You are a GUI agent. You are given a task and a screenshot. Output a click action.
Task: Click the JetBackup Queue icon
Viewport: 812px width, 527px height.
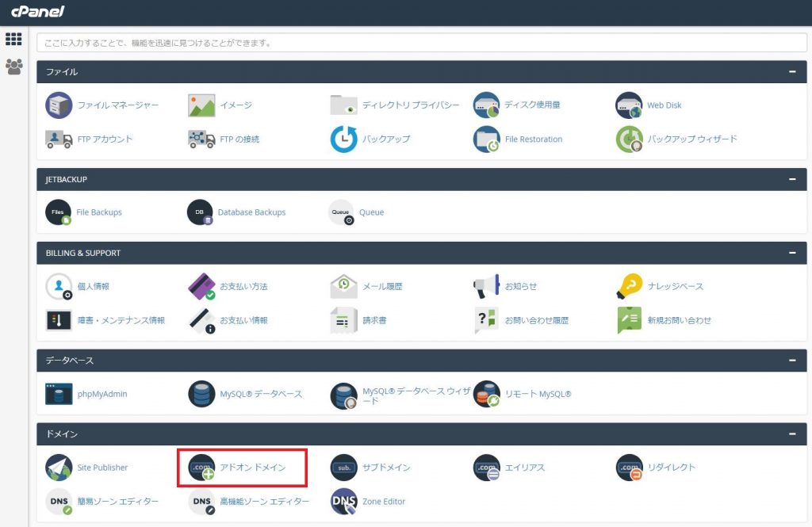click(x=341, y=212)
